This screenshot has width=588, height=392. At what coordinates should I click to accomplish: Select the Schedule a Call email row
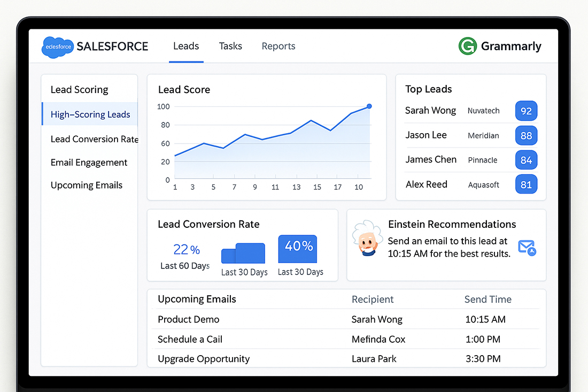pos(346,339)
